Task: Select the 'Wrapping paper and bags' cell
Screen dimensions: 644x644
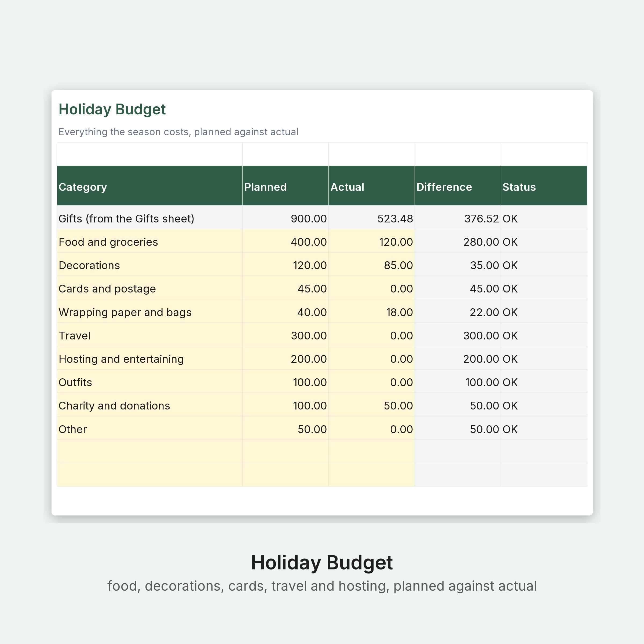Action: (150, 311)
